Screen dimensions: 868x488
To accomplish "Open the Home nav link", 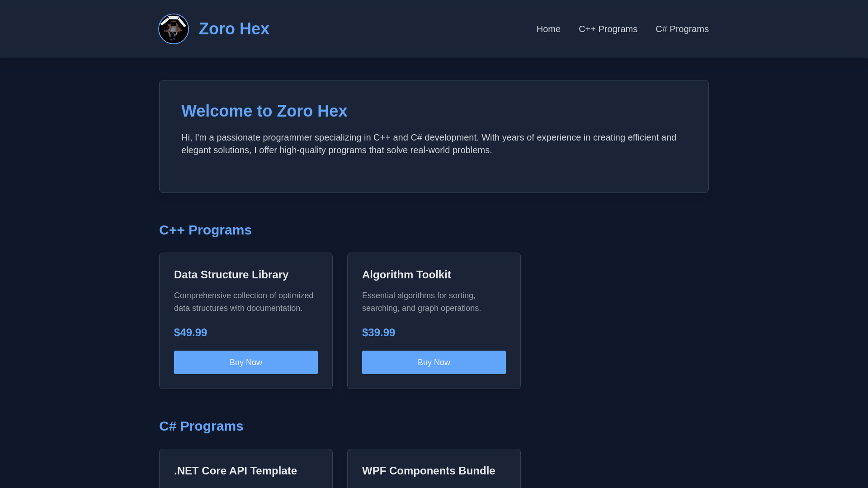I will (x=548, y=29).
